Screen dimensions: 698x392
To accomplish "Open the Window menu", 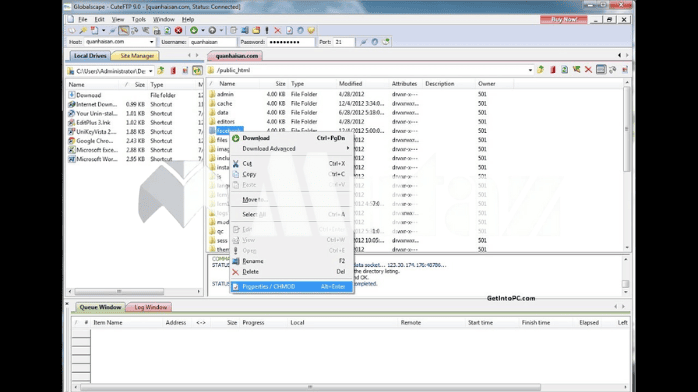I will 163,20.
